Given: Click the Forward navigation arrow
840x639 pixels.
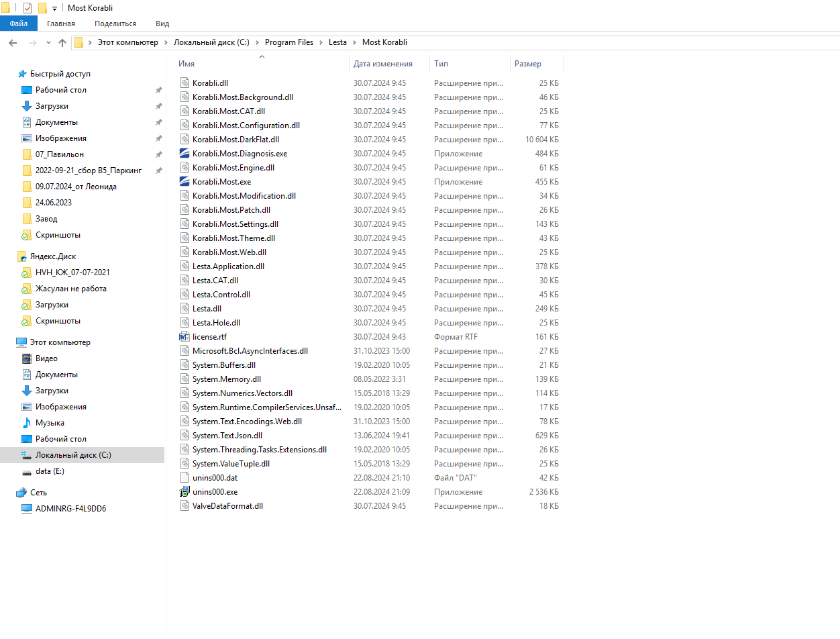Looking at the screenshot, I should (x=33, y=42).
